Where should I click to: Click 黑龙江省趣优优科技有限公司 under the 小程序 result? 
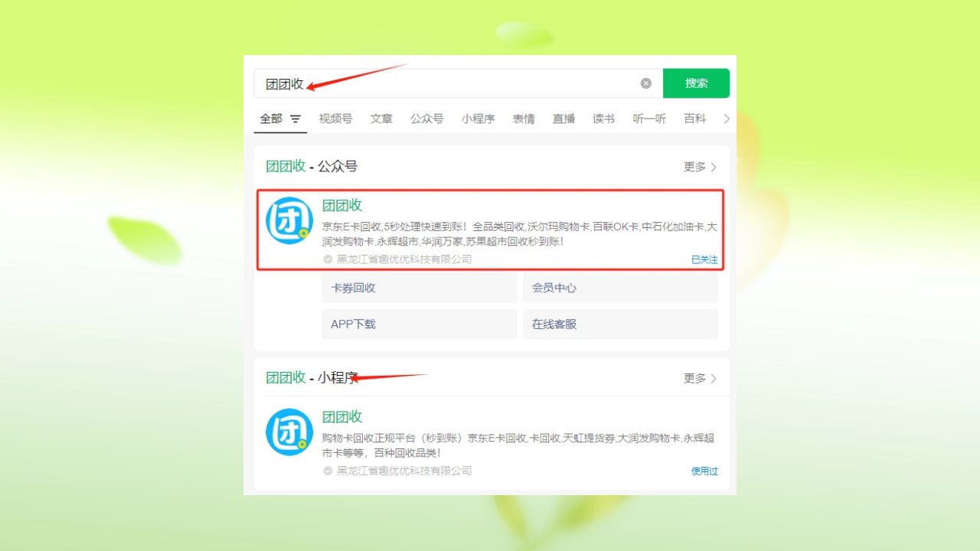[x=404, y=471]
